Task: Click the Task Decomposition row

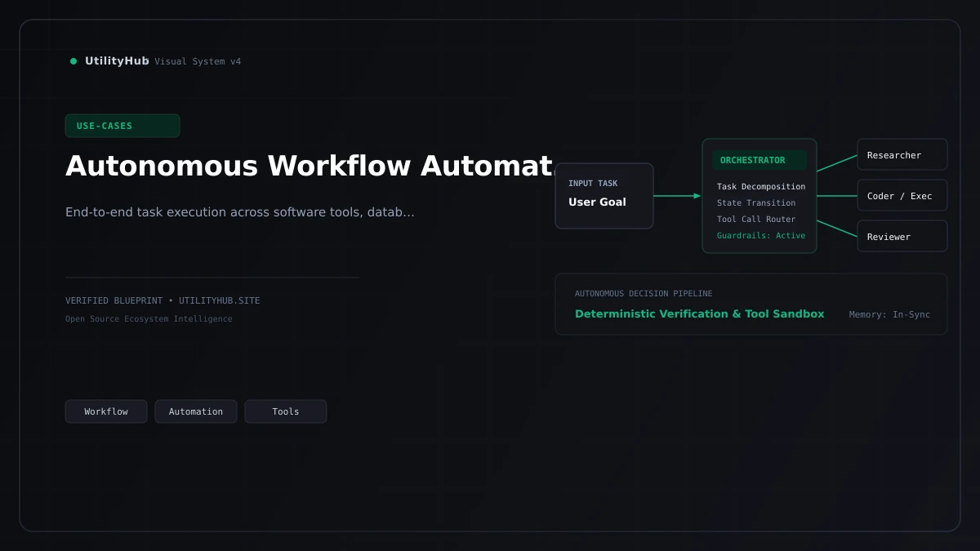Action: (x=761, y=187)
